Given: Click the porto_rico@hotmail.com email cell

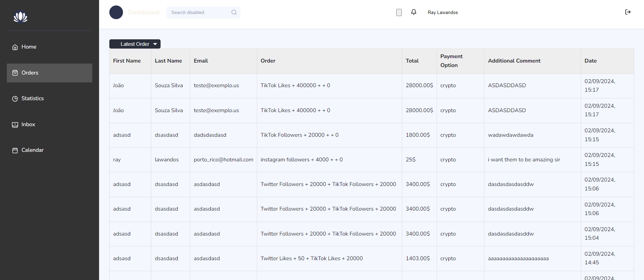Looking at the screenshot, I should click(x=223, y=160).
